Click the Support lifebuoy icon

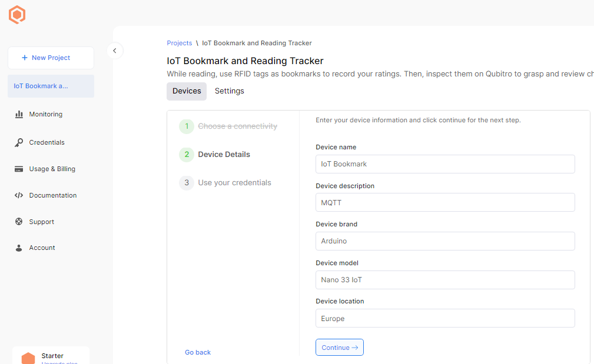(19, 222)
